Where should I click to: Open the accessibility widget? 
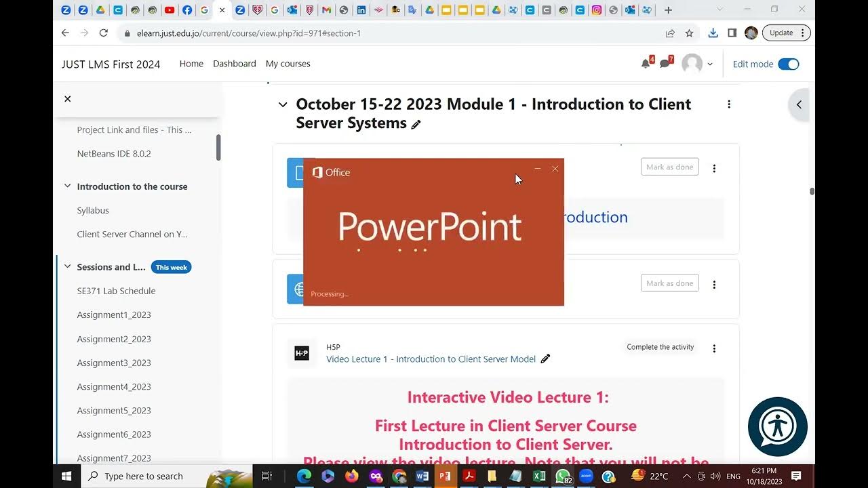(x=777, y=426)
